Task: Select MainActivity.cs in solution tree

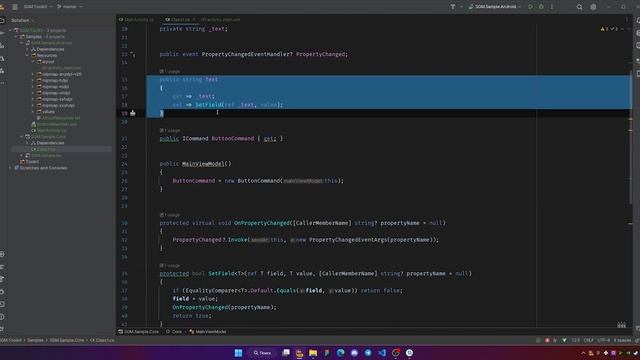Action: tap(49, 130)
